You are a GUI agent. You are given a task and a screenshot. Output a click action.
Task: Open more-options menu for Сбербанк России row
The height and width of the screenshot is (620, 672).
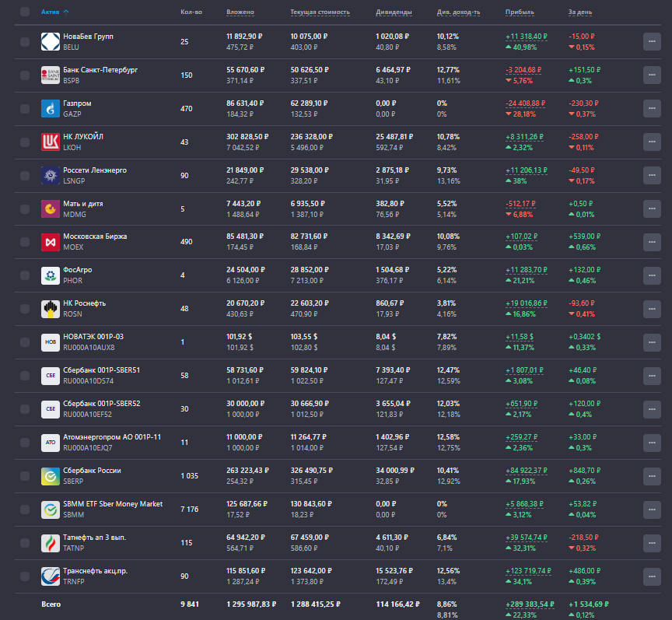(x=652, y=476)
